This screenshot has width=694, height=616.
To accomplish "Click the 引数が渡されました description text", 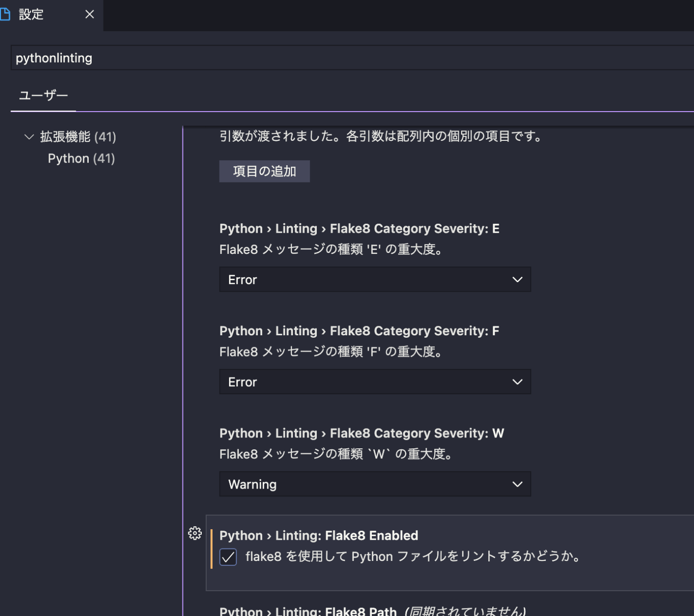I will click(x=381, y=136).
